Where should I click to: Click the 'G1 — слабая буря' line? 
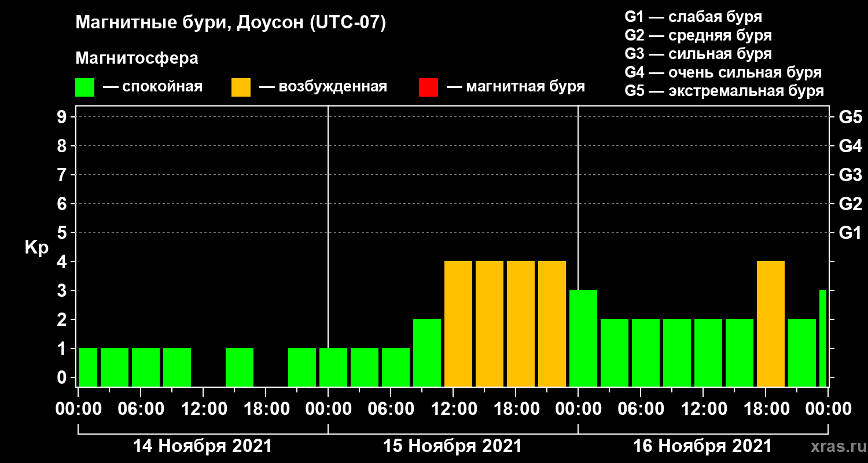[693, 16]
